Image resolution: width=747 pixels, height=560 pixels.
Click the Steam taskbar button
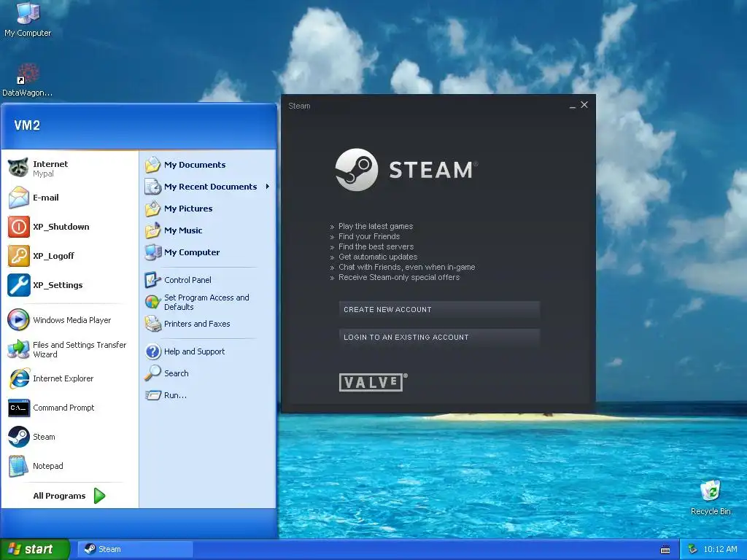tap(135, 549)
